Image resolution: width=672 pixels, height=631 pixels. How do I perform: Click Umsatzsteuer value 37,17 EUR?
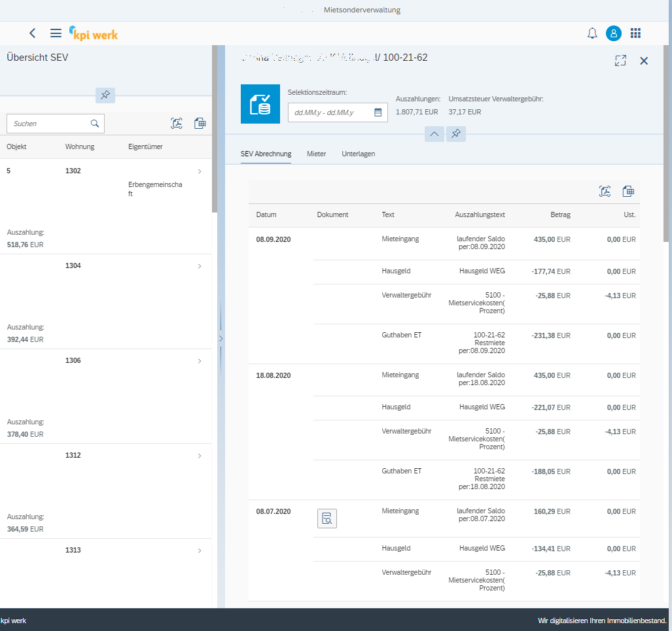point(465,112)
